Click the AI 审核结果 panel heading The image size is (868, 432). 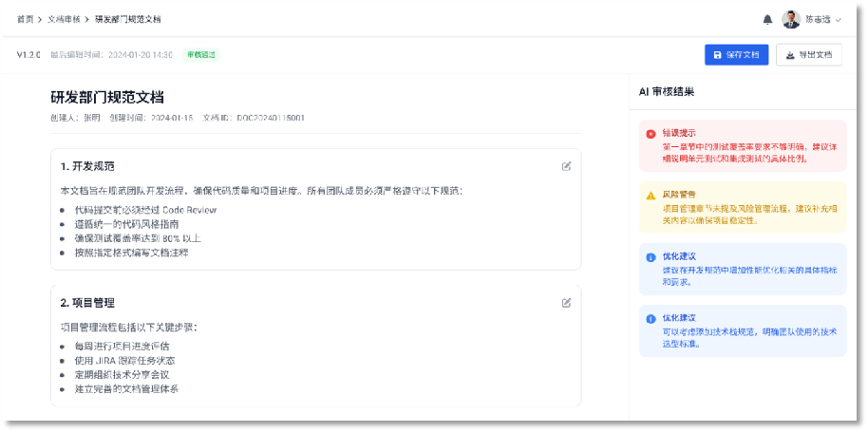pos(667,92)
